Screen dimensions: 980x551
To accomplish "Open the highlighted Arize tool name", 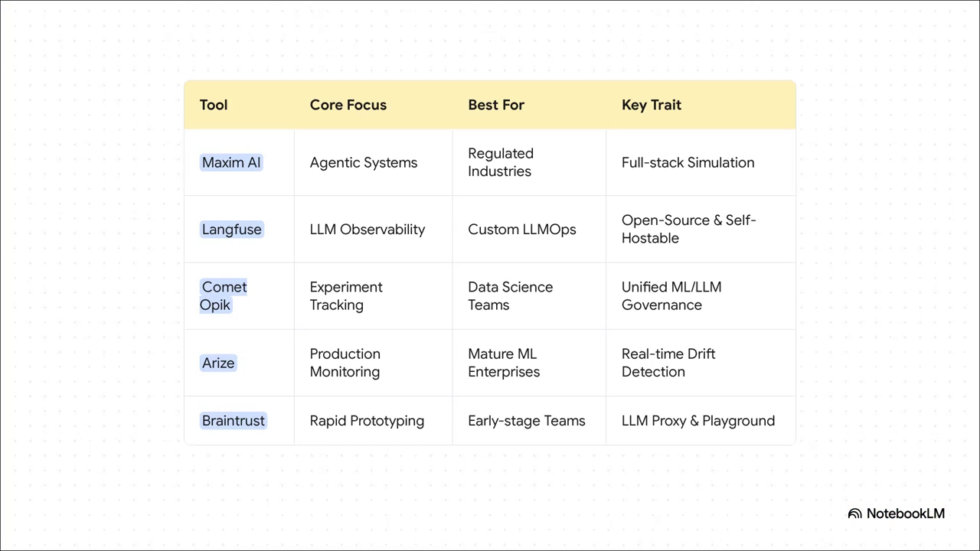I will (x=218, y=363).
